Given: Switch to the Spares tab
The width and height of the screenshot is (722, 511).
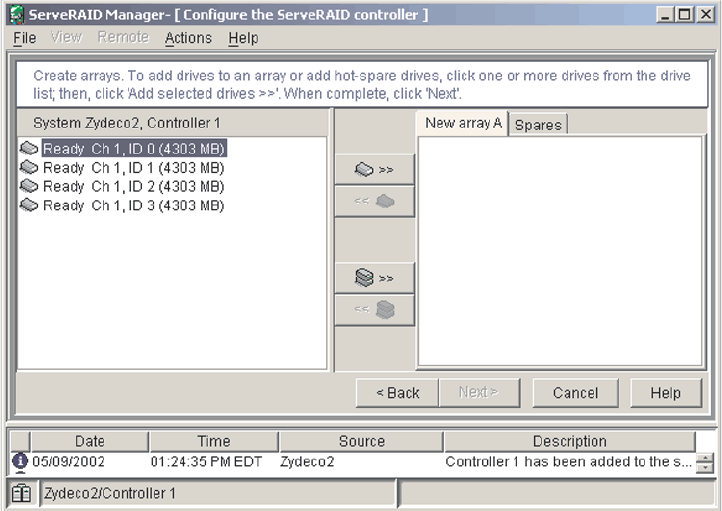Looking at the screenshot, I should pyautogui.click(x=538, y=125).
